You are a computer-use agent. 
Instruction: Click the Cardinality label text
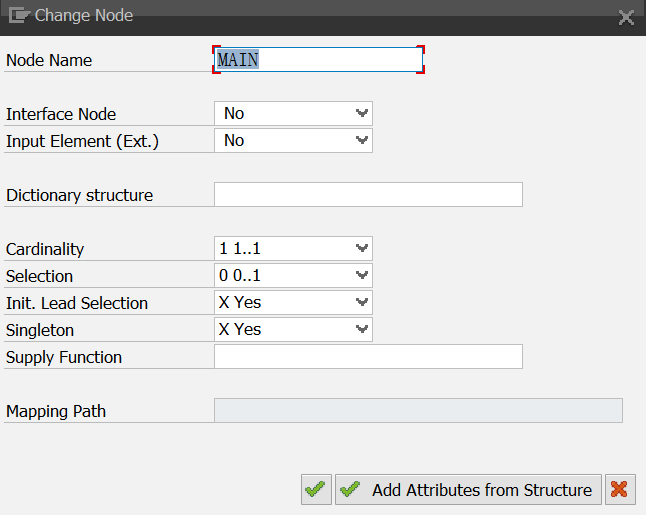(45, 249)
